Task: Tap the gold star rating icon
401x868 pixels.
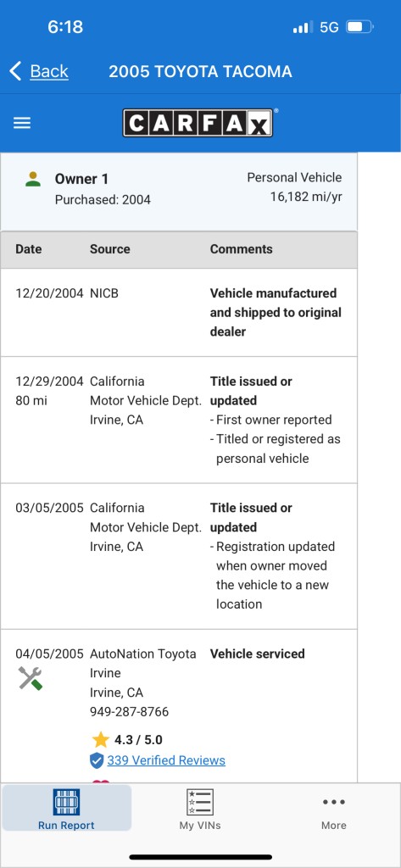Action: coord(100,739)
